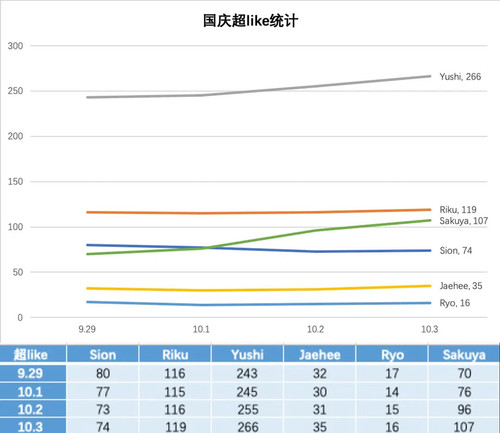Click Sakuya's 9.29 value 70
The width and height of the screenshot is (500, 433).
coord(464,373)
